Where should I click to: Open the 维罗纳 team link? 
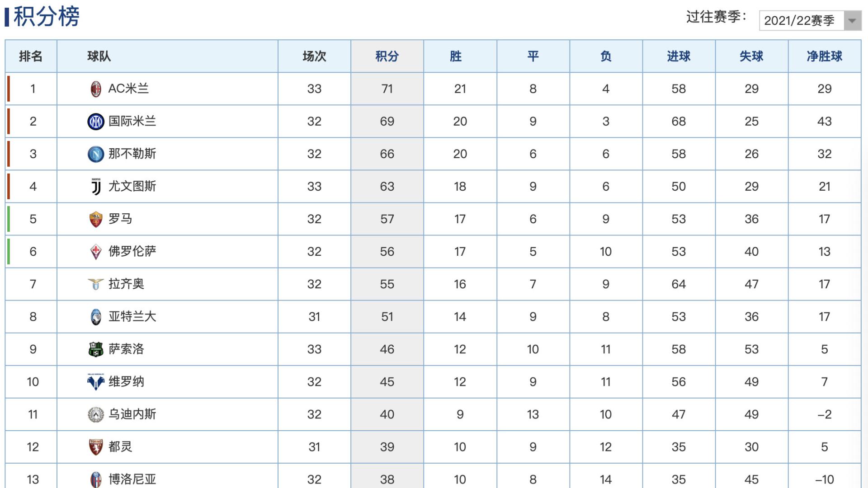coord(126,382)
